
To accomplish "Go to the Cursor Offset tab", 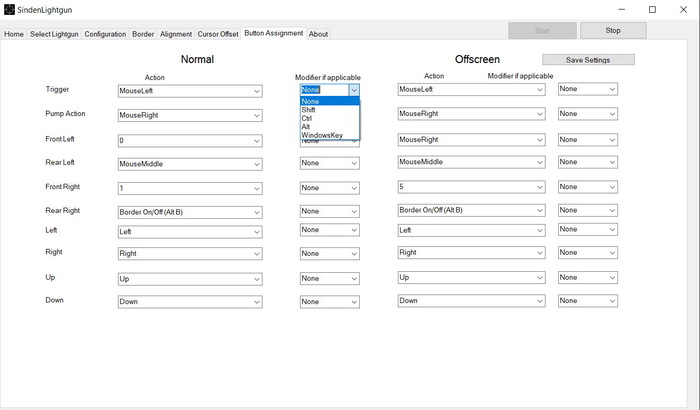I will [217, 34].
